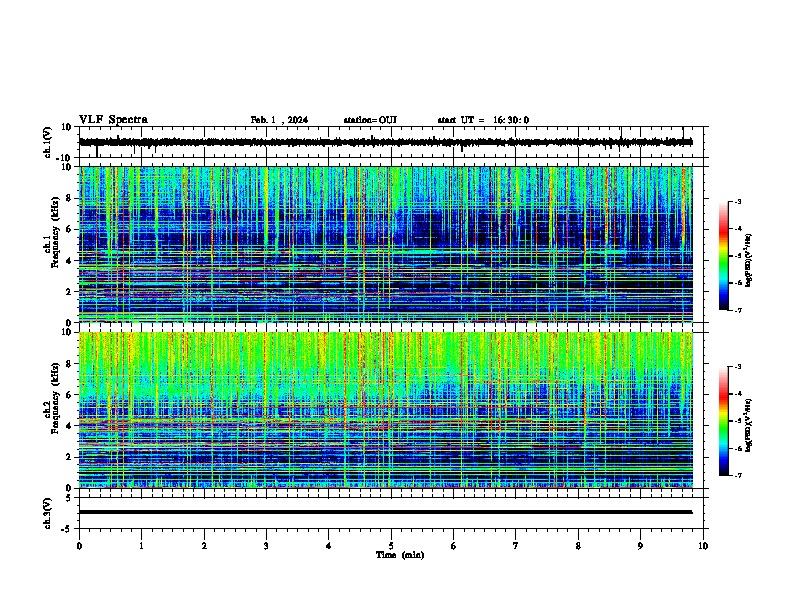Click the "ch.1(V)" axis label
The image size is (792, 612).
pos(48,142)
